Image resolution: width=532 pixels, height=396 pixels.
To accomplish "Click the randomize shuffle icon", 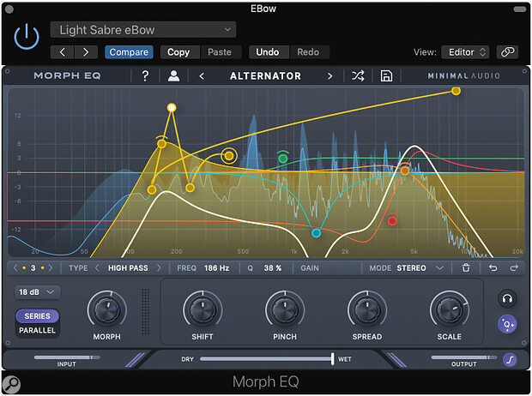I will pyautogui.click(x=358, y=75).
